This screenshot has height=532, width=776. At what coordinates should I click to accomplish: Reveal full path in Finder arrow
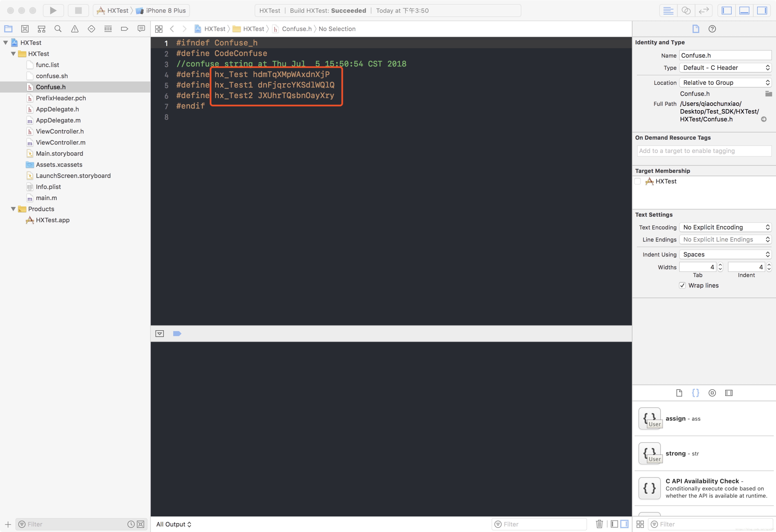tap(764, 119)
